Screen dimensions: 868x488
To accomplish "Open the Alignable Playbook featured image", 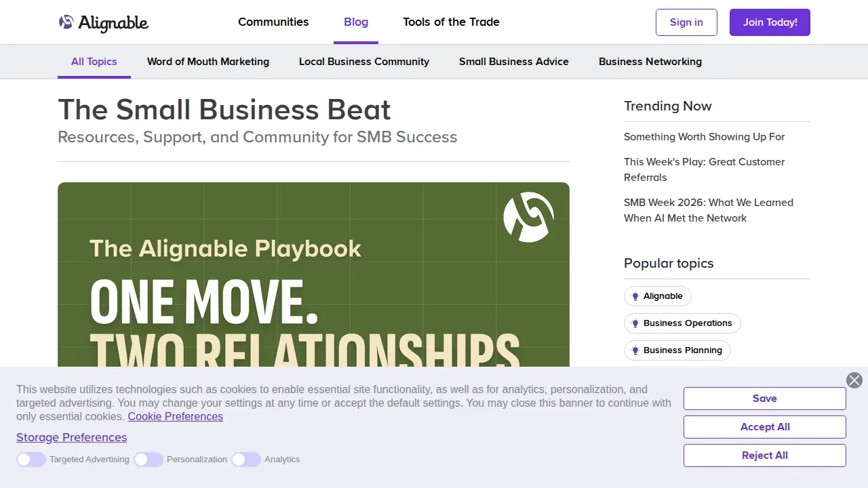I will click(313, 274).
